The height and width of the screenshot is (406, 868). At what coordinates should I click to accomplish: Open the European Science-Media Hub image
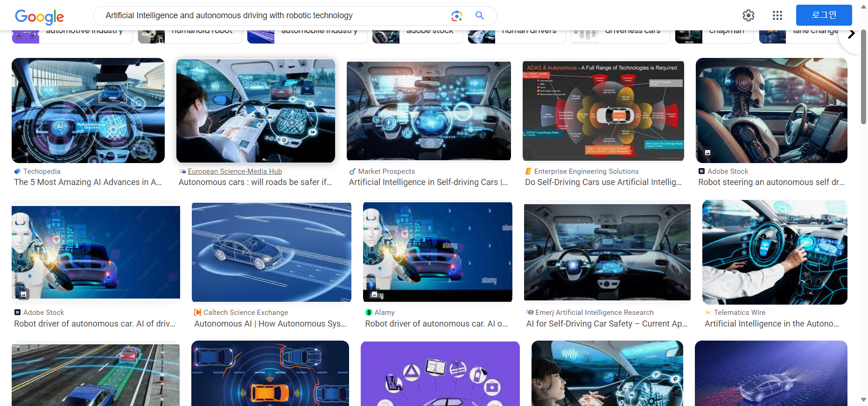(256, 111)
